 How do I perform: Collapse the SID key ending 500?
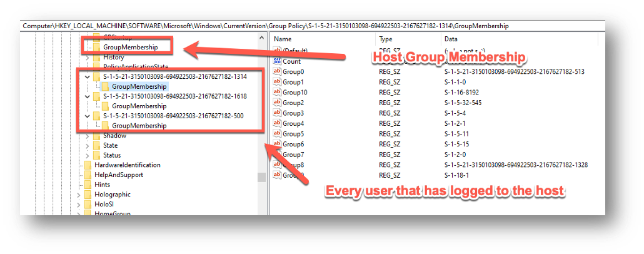[x=87, y=116]
